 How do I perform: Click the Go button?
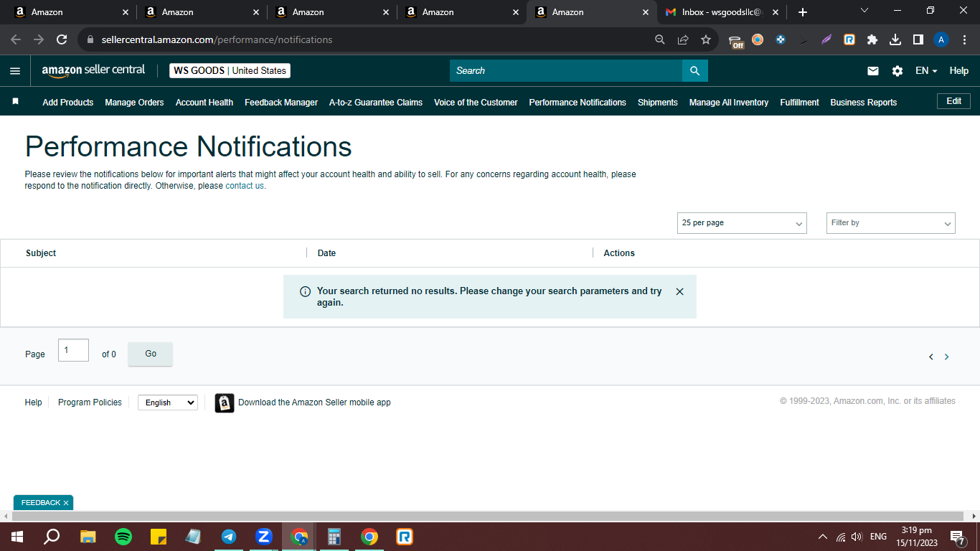coord(151,354)
